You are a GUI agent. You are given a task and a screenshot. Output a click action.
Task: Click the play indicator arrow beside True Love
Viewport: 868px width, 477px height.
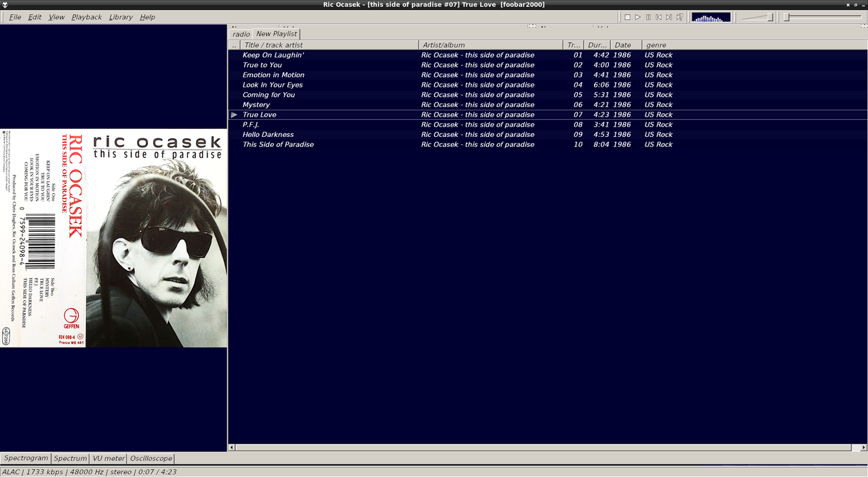pyautogui.click(x=234, y=115)
